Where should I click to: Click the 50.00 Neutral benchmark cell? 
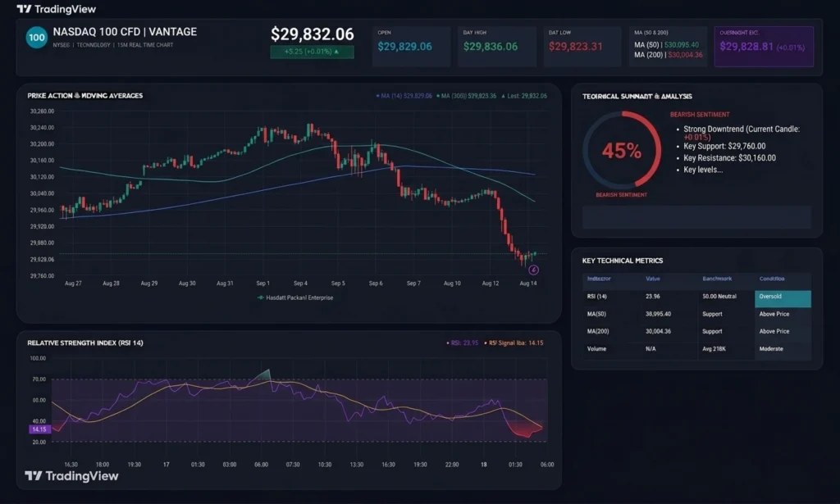pyautogui.click(x=719, y=297)
